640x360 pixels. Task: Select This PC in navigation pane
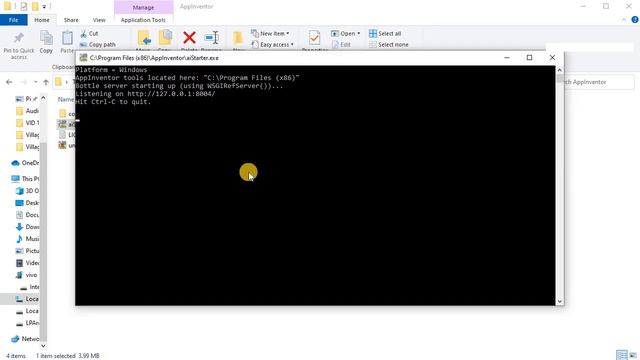(25, 179)
